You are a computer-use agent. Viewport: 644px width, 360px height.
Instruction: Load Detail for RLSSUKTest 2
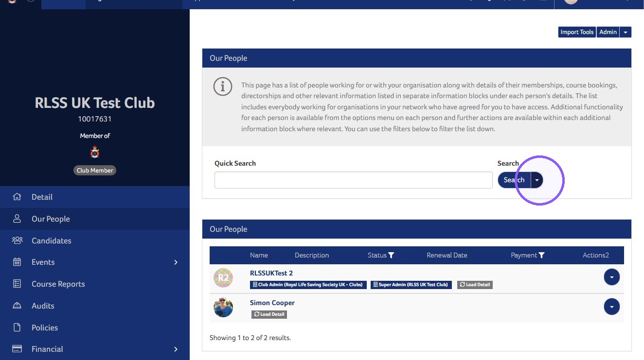pyautogui.click(x=475, y=285)
